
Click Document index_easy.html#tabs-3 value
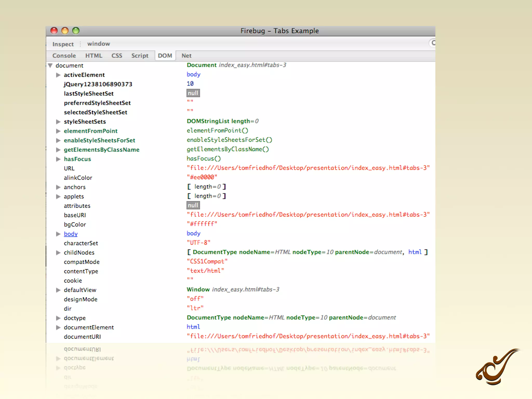[x=236, y=65]
